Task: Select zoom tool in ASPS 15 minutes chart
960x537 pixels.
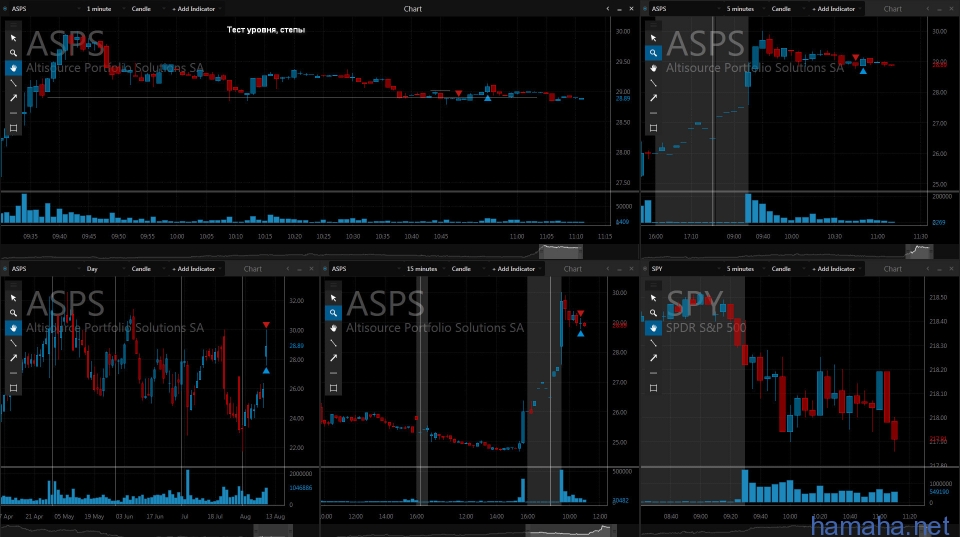Action: click(333, 313)
